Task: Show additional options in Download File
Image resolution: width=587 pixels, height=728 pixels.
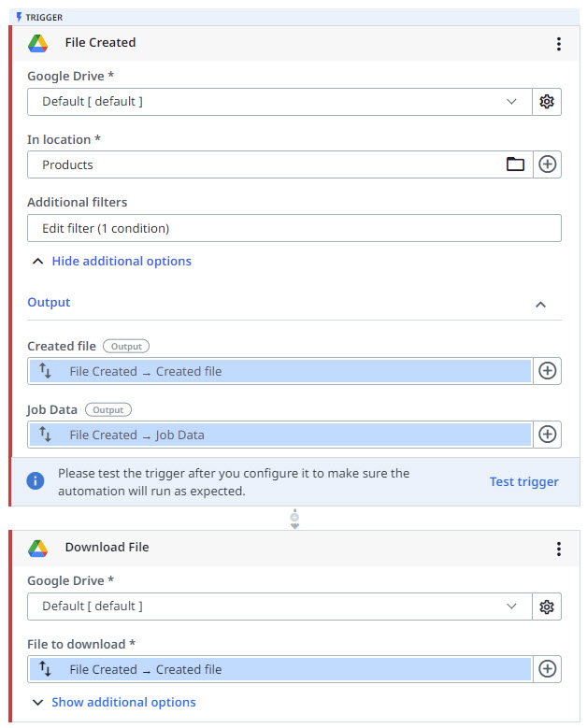Action: coord(123,703)
